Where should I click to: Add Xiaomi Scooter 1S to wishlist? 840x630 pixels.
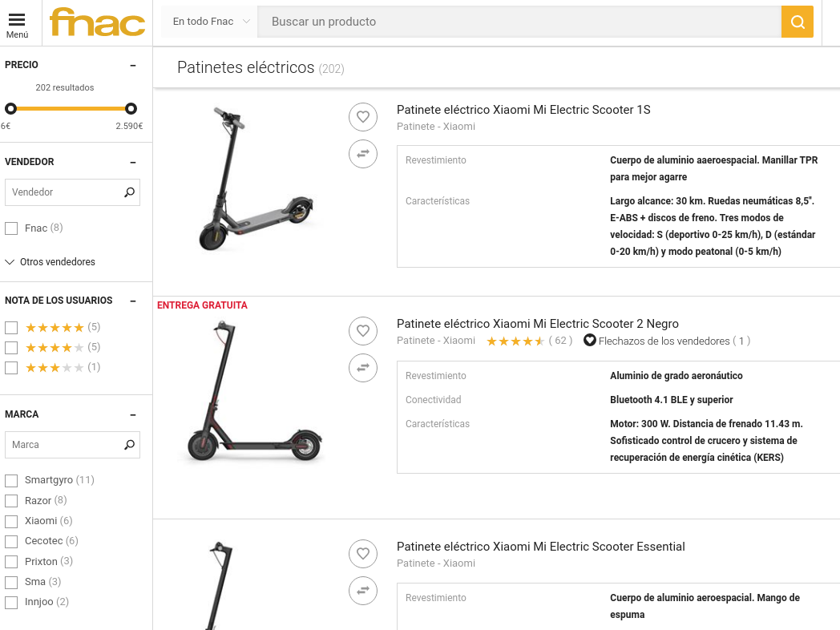(x=363, y=117)
